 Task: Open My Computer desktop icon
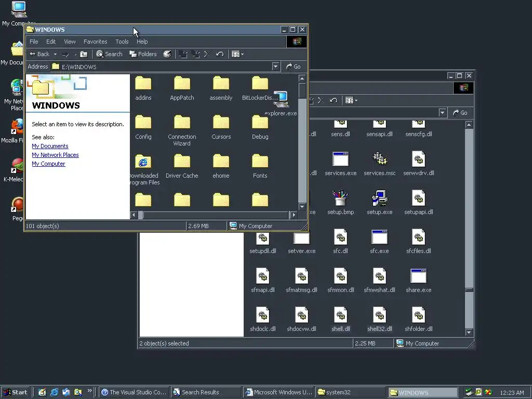click(x=18, y=14)
